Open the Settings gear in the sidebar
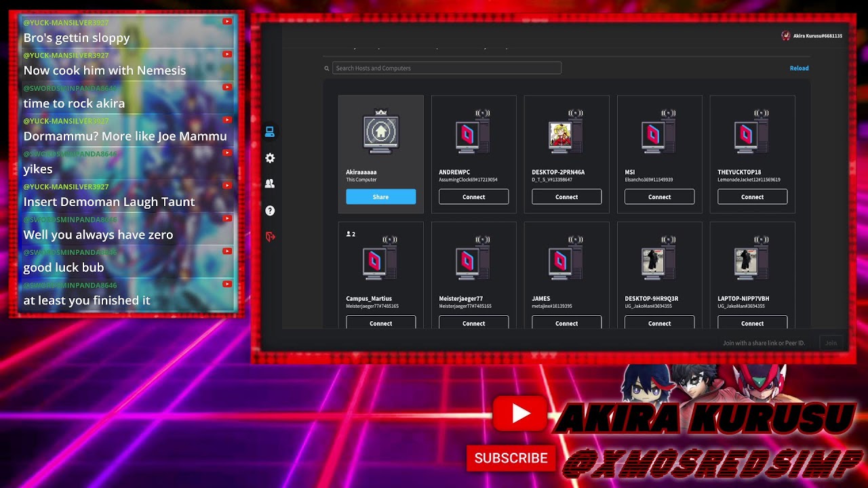The width and height of the screenshot is (868, 488). point(270,158)
